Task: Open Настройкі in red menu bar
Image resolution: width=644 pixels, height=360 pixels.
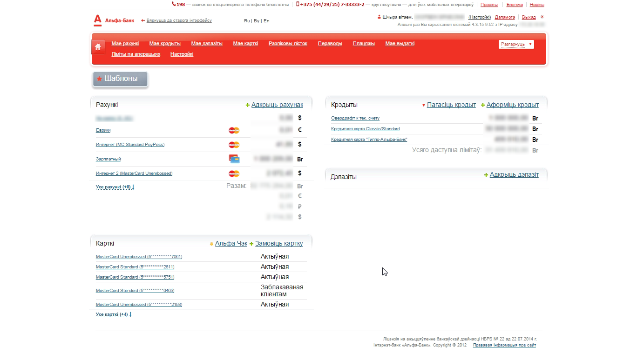Action: click(x=182, y=54)
